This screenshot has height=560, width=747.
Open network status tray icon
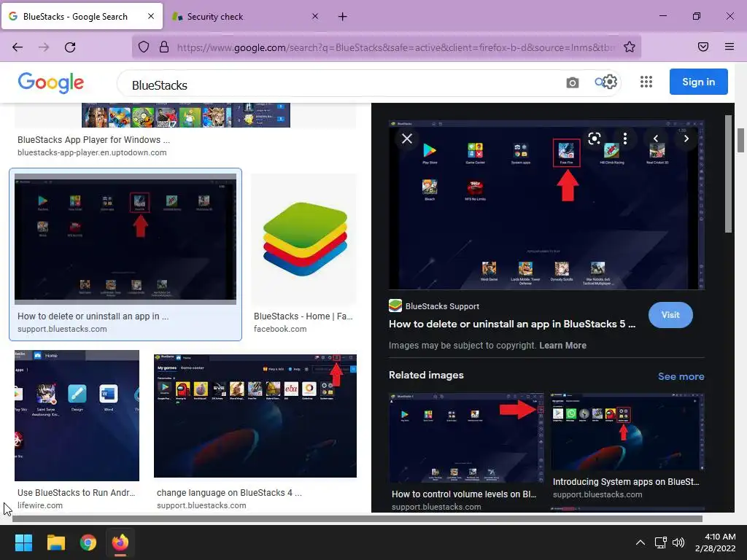pyautogui.click(x=660, y=542)
